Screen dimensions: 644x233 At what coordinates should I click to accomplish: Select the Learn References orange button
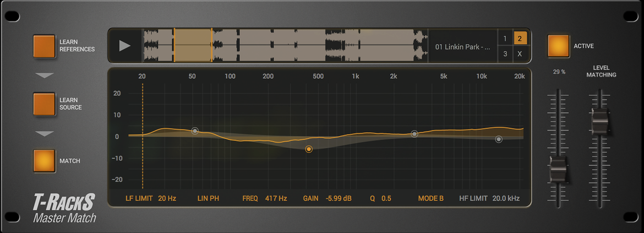[45, 46]
